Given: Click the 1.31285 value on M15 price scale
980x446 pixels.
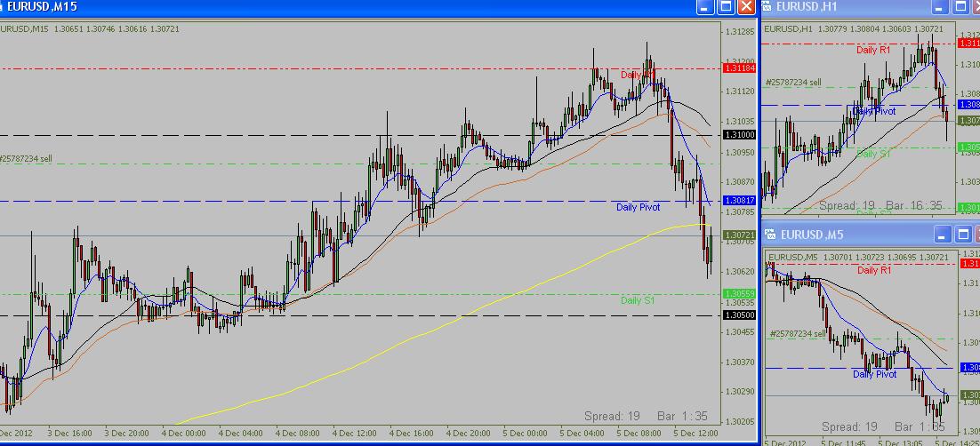Looking at the screenshot, I should coord(739,31).
